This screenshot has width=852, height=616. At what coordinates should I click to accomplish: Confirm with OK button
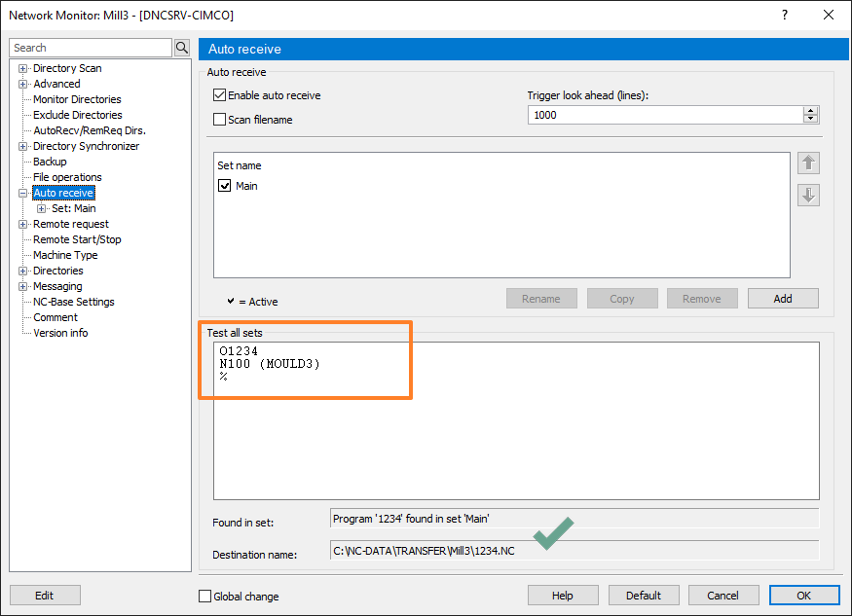coord(803,596)
